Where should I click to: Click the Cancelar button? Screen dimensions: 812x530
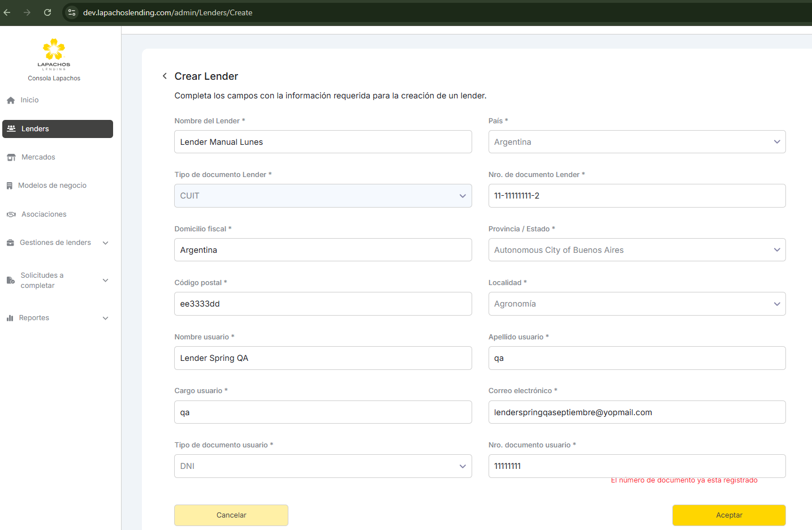click(231, 515)
